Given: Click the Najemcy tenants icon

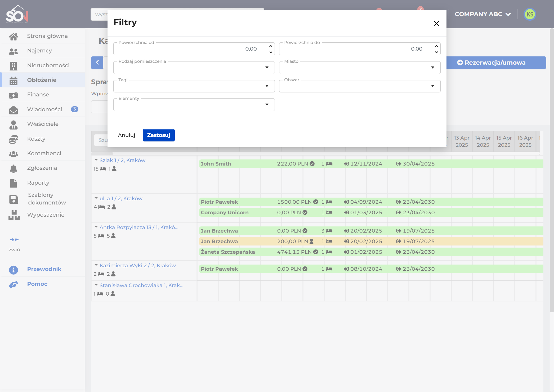Looking at the screenshot, I should click(14, 51).
